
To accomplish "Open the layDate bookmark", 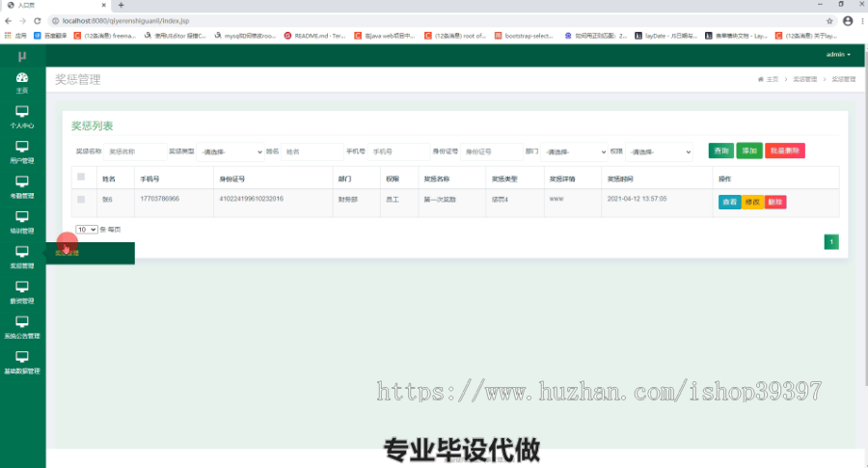I will [665, 36].
